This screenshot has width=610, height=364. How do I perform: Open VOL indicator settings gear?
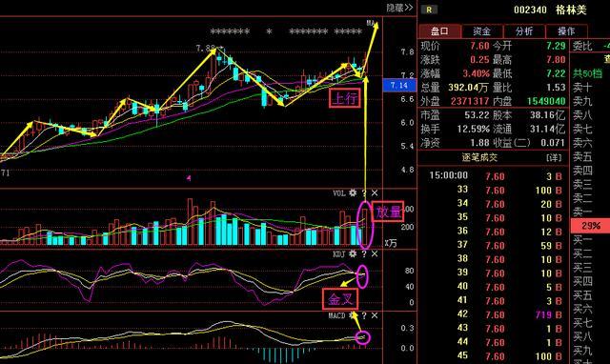coord(353,192)
